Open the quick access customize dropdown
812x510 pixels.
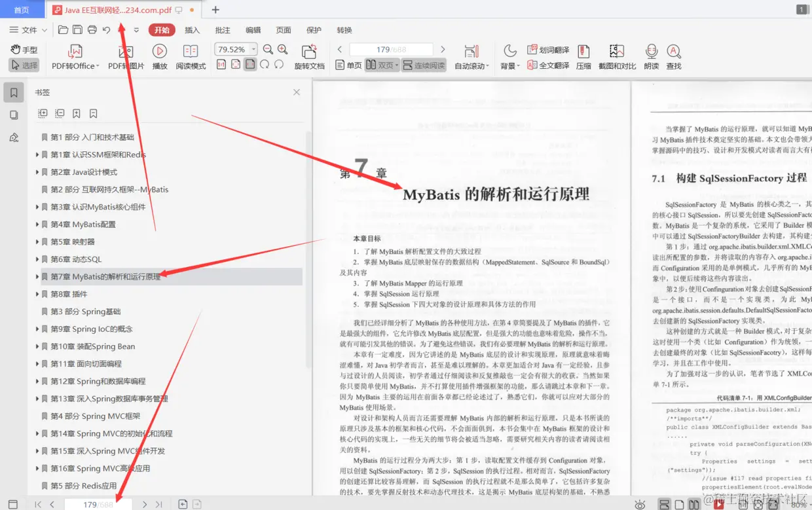point(136,30)
